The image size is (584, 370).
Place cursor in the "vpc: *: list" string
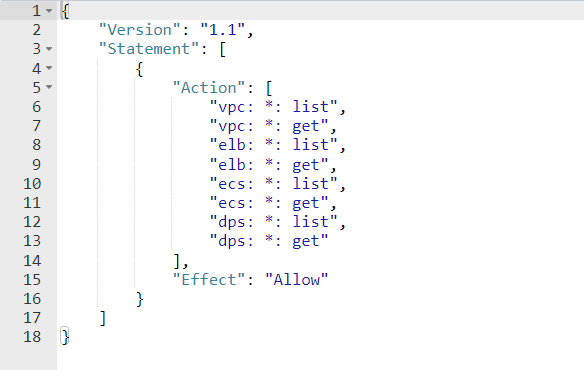[x=273, y=107]
